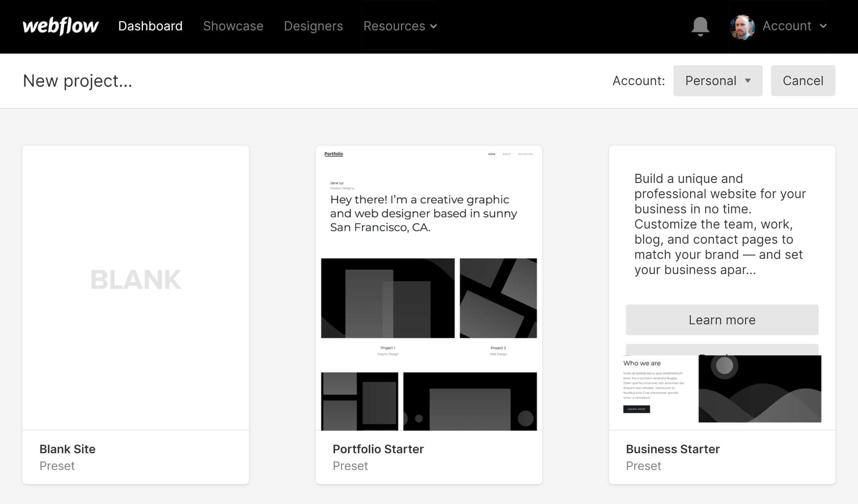Click the Portfolio Starter title
This screenshot has width=858, height=504.
(378, 449)
